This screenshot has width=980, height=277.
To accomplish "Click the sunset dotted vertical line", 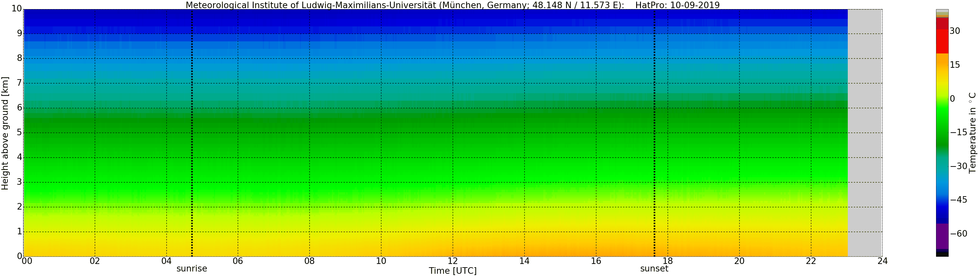I will pos(654,133).
